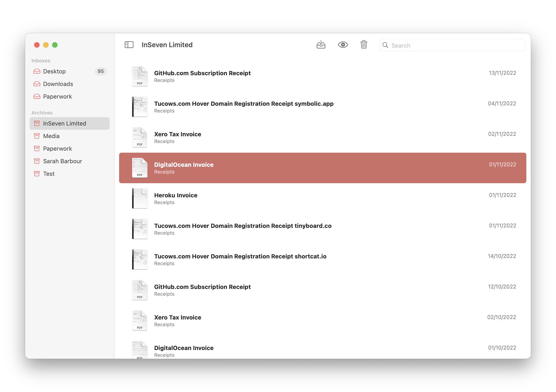
Task: Open the Downloads inbox
Action: (69, 84)
